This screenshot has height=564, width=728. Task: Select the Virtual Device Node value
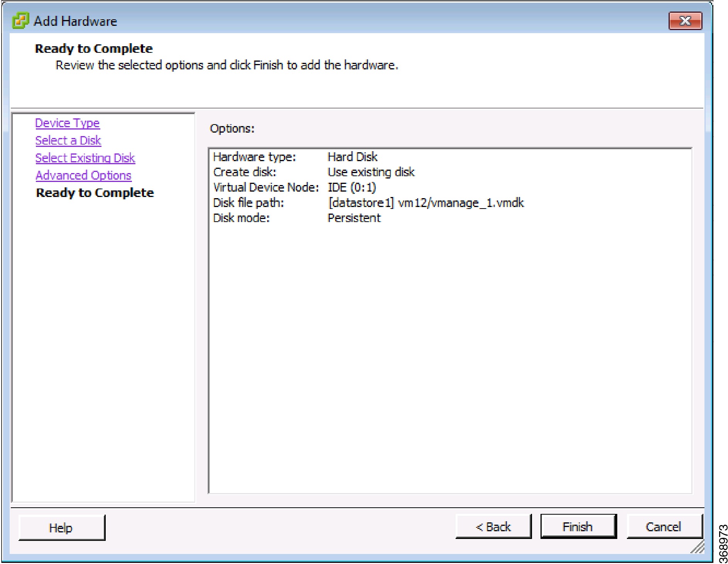(351, 187)
